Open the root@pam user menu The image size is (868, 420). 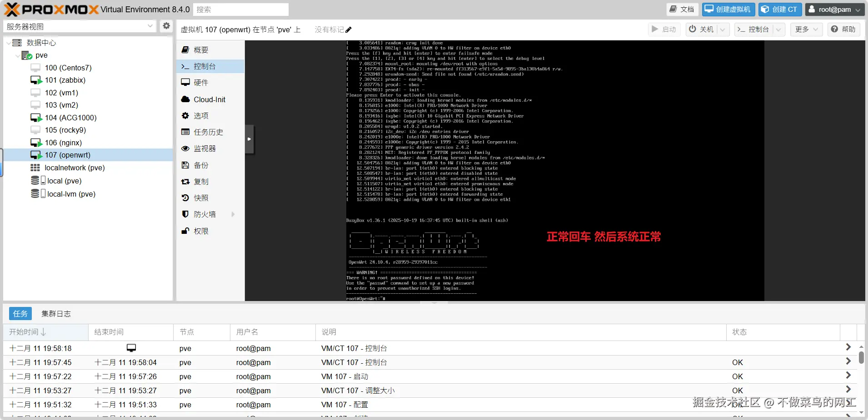point(835,9)
